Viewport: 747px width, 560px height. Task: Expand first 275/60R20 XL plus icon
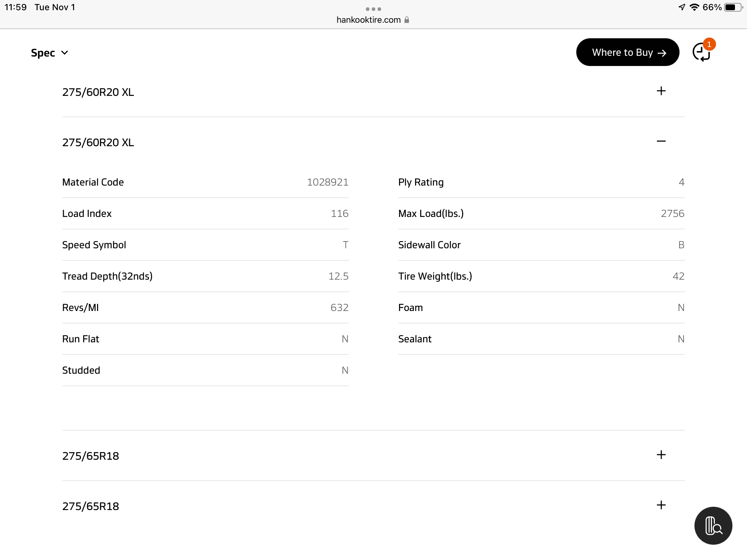[661, 91]
